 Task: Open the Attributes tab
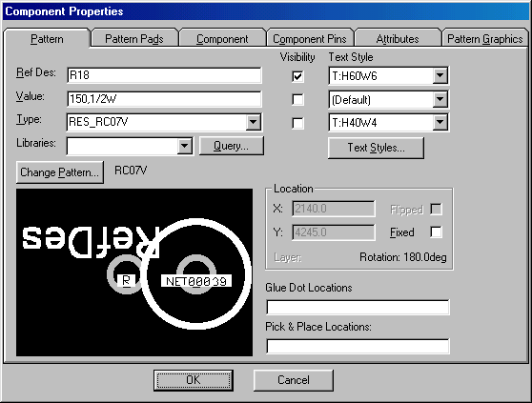(x=398, y=39)
